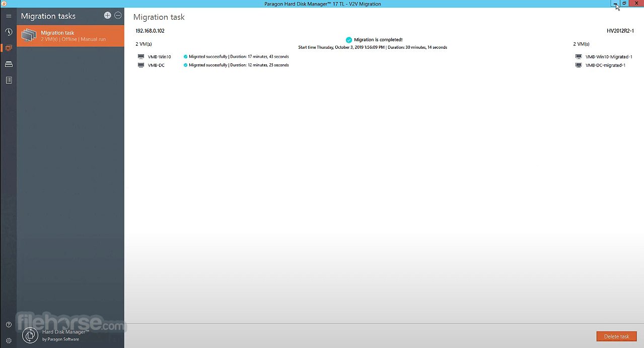
Task: Add a new migration task with plus icon
Action: tap(107, 16)
